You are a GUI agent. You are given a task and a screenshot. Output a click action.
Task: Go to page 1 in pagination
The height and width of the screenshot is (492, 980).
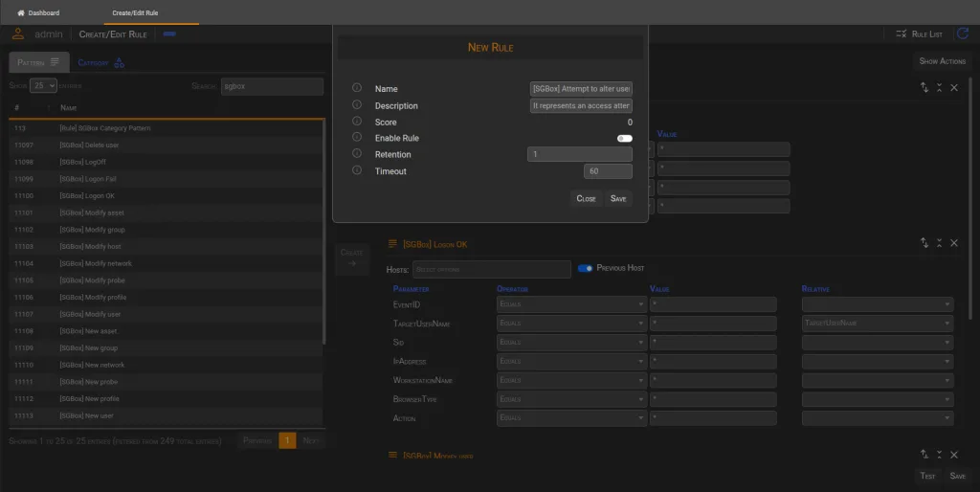coord(287,440)
